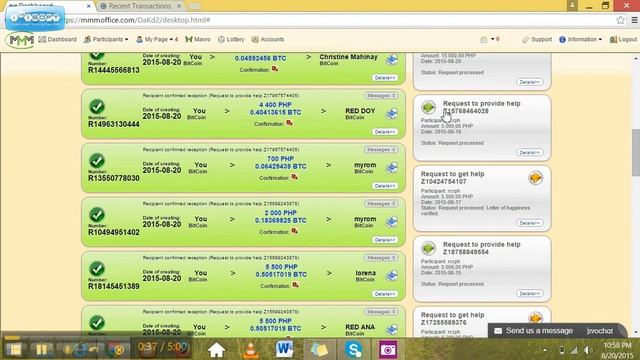
Task: Click the transfer icon in order R13550778030
Action: pyautogui.click(x=392, y=168)
